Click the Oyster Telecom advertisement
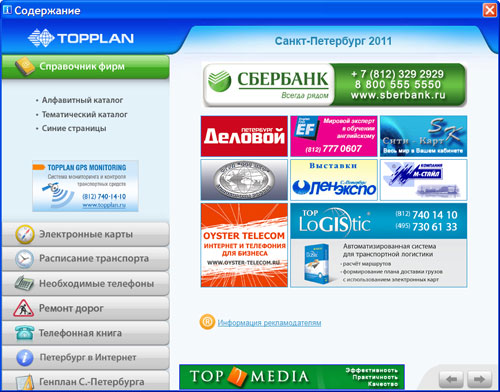 click(x=244, y=245)
